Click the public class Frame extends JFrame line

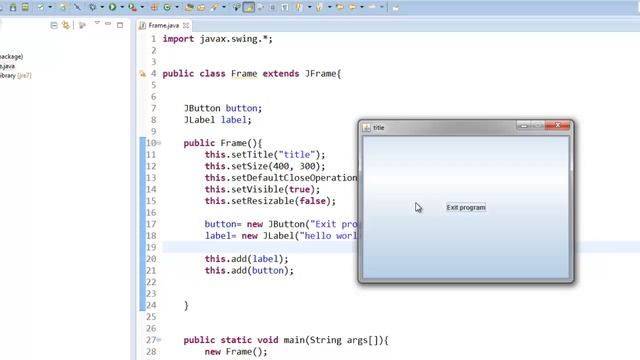[252, 74]
